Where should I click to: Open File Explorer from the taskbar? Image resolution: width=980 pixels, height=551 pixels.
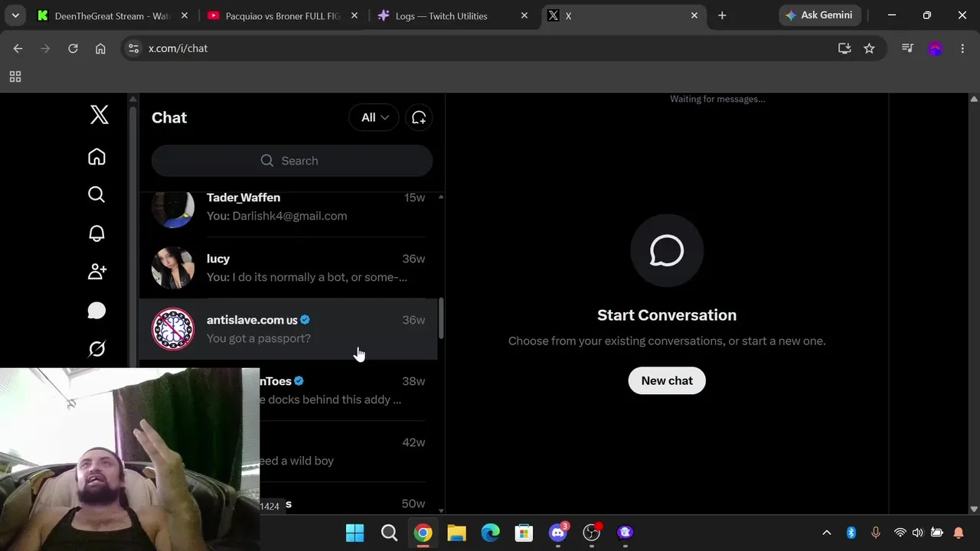pos(456,533)
